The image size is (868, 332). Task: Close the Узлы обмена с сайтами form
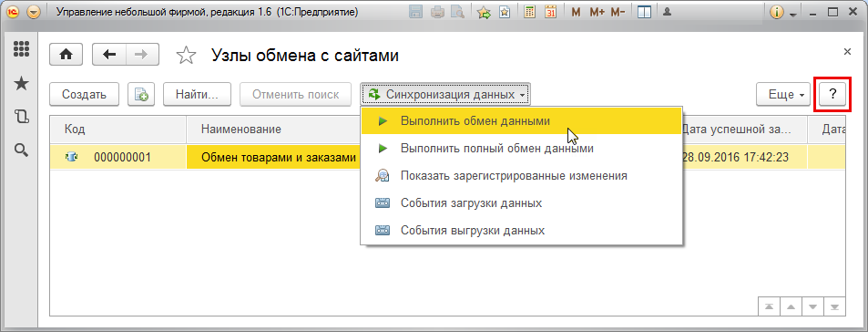pyautogui.click(x=847, y=52)
